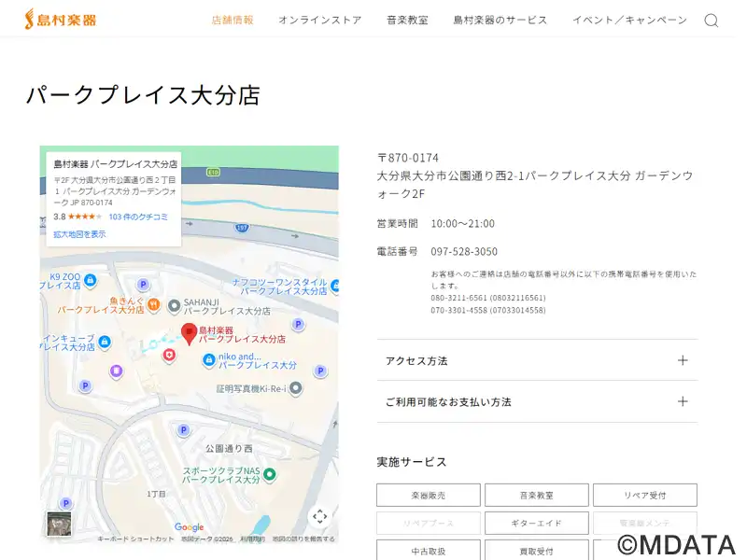Image resolution: width=747 pixels, height=560 pixels.
Task: Click the Shimamura Gakki logo
Action: pyautogui.click(x=60, y=19)
